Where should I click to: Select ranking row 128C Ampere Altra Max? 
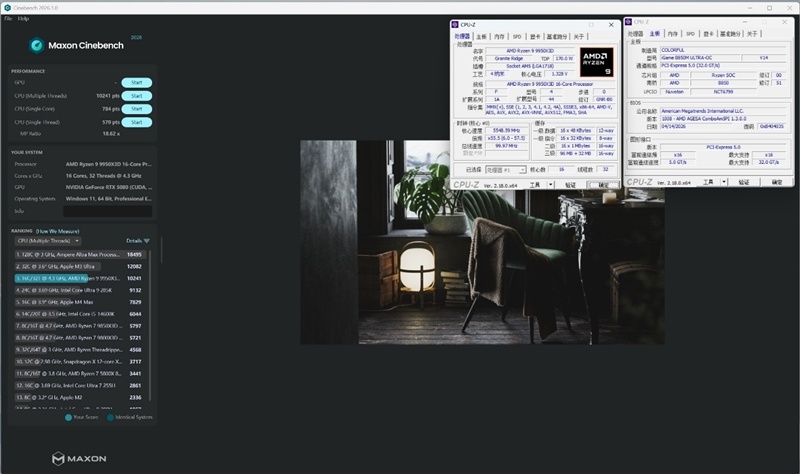(81, 254)
